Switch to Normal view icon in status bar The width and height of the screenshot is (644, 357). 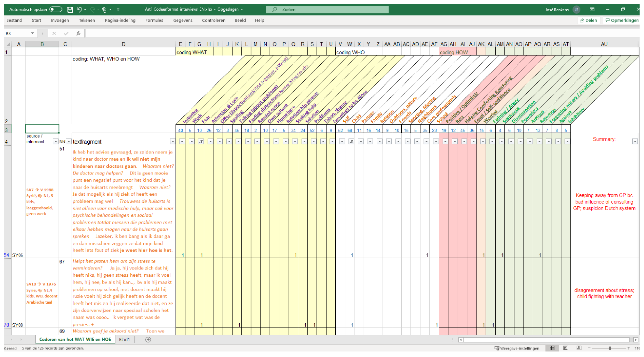coord(552,348)
